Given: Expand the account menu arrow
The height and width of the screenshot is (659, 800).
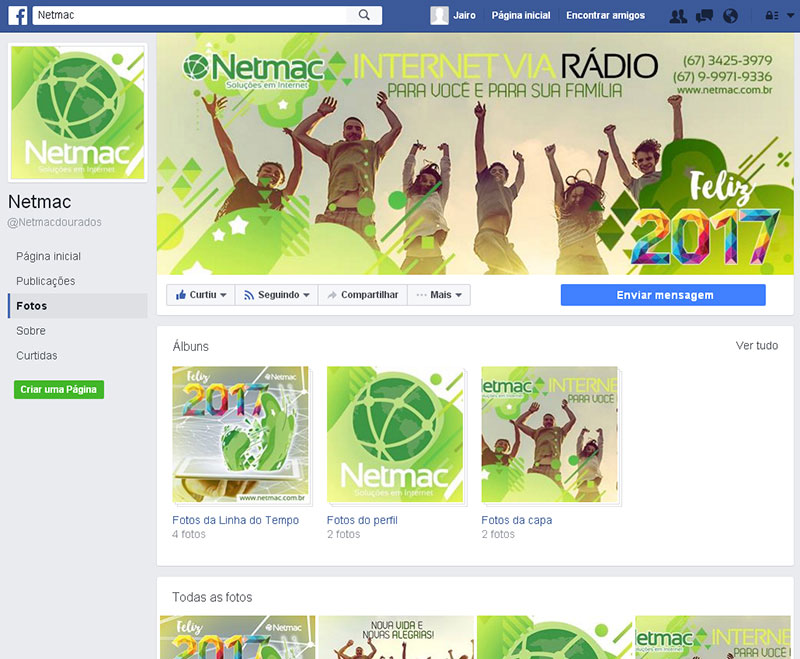Looking at the screenshot, I should tap(790, 16).
